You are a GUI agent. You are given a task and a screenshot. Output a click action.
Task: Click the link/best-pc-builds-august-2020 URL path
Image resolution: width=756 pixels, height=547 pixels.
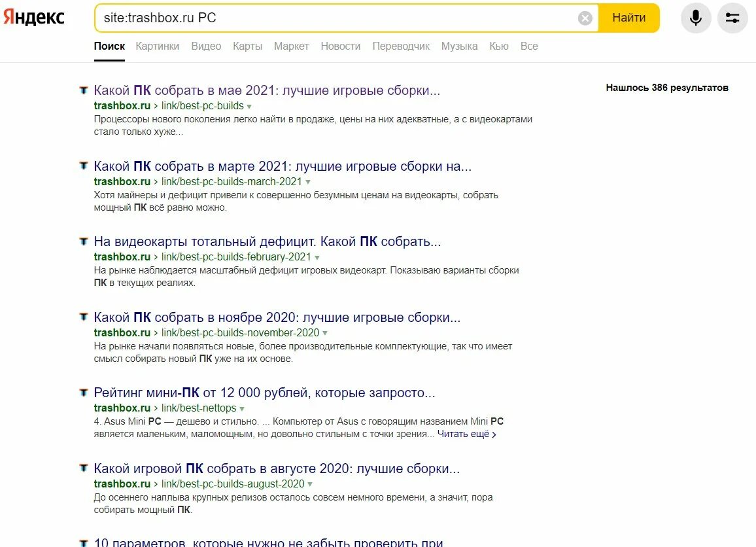233,484
